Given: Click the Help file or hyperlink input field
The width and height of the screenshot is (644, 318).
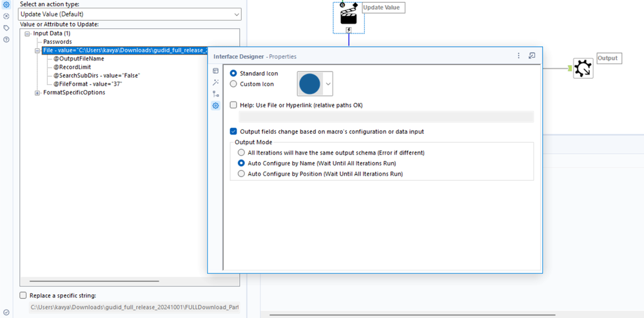Looking at the screenshot, I should coord(386,117).
